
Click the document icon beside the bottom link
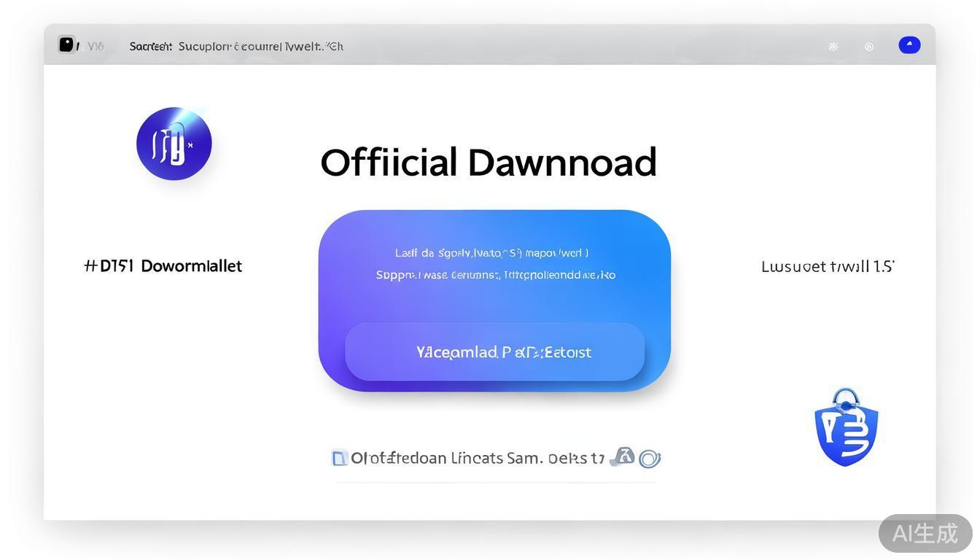(339, 458)
